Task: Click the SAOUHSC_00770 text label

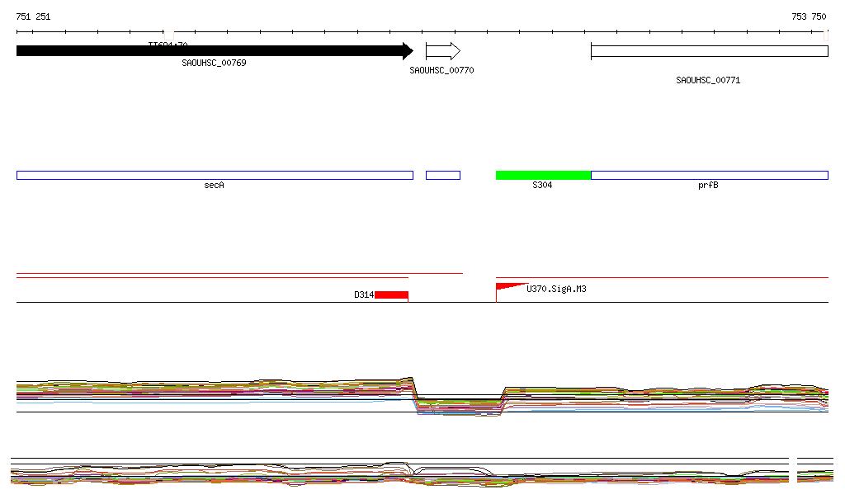Action: pos(441,71)
